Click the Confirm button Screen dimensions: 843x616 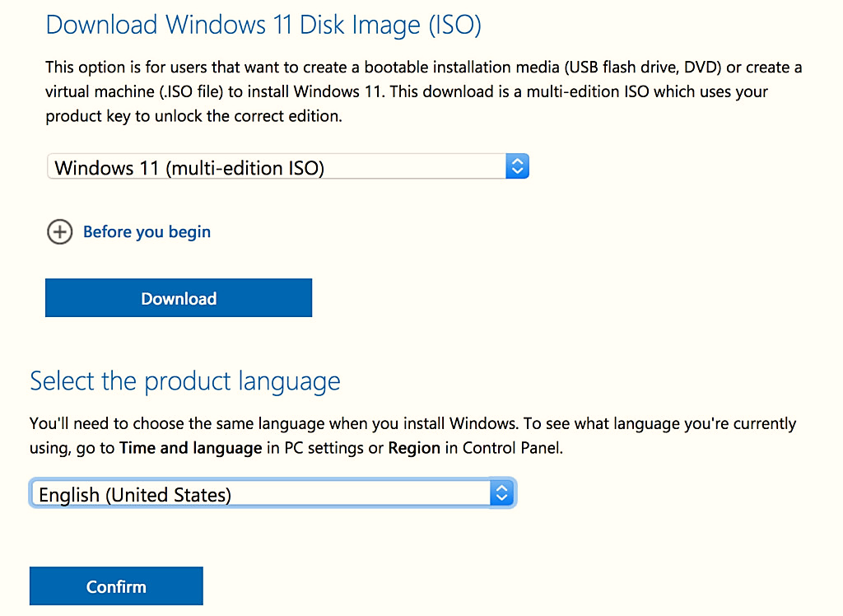click(x=116, y=586)
